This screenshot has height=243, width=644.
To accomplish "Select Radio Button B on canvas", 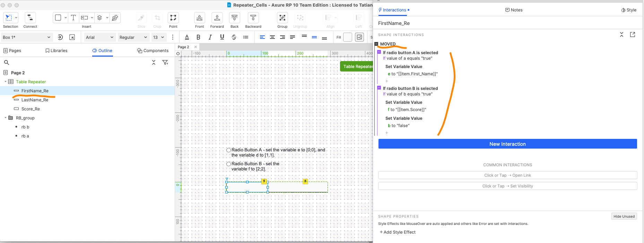I will click(x=229, y=164).
